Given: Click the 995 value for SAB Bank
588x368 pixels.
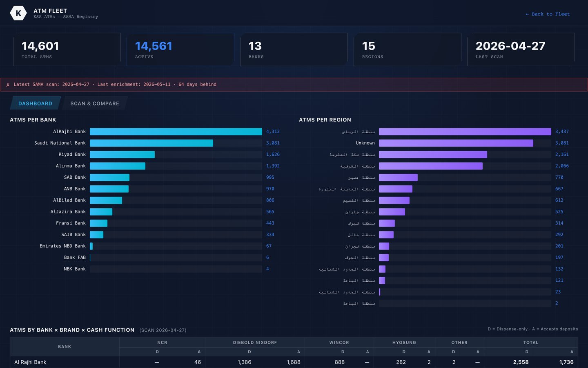Looking at the screenshot, I should click(270, 177).
